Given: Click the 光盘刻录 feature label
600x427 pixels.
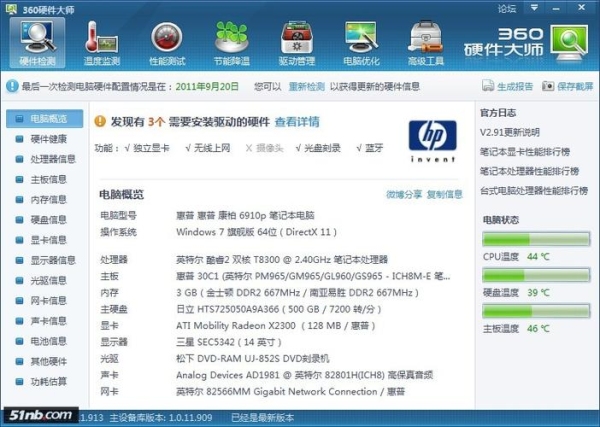Looking at the screenshot, I should click(322, 148).
